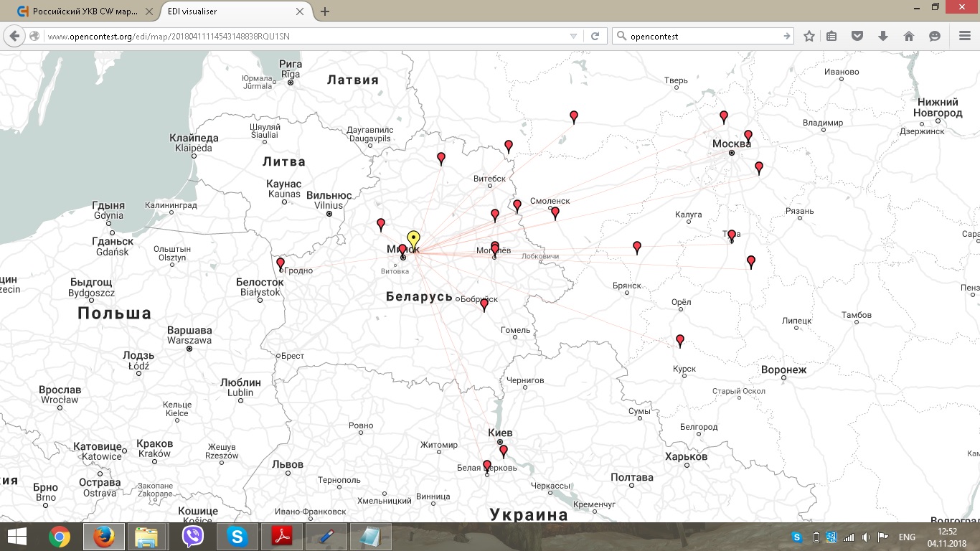Viewport: 980px width, 551px height.
Task: Close the EDI visualiser tab
Action: 301,11
